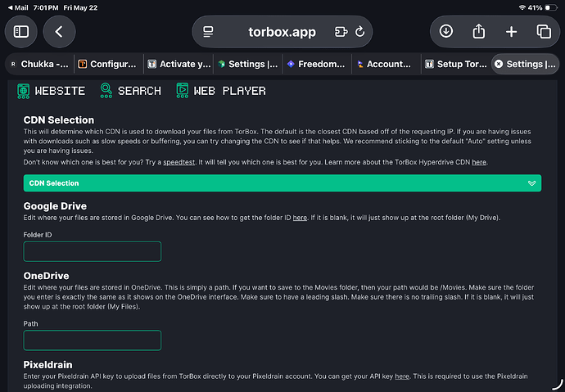Click the CDN Selection heading

point(59,119)
